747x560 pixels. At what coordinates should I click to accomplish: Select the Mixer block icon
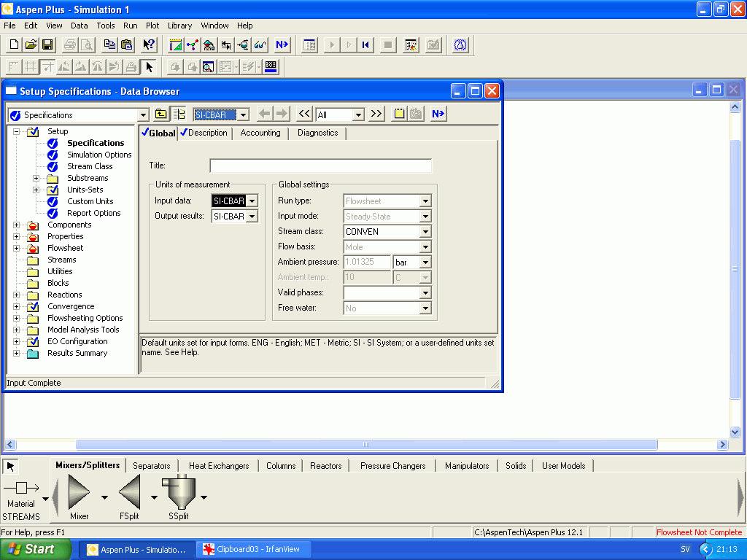pyautogui.click(x=79, y=492)
